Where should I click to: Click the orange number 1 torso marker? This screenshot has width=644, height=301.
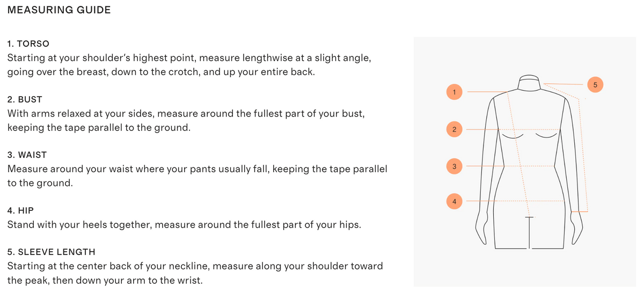pos(454,92)
